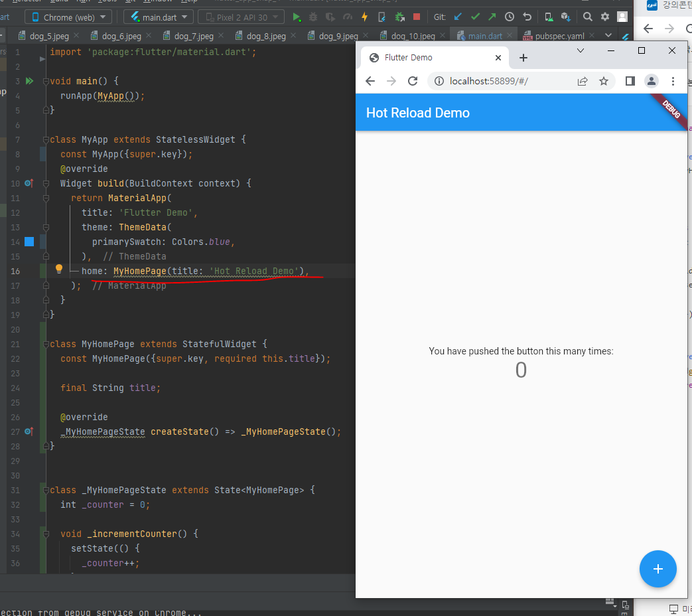
Task: Bookmark this page with star icon
Action: tap(604, 81)
